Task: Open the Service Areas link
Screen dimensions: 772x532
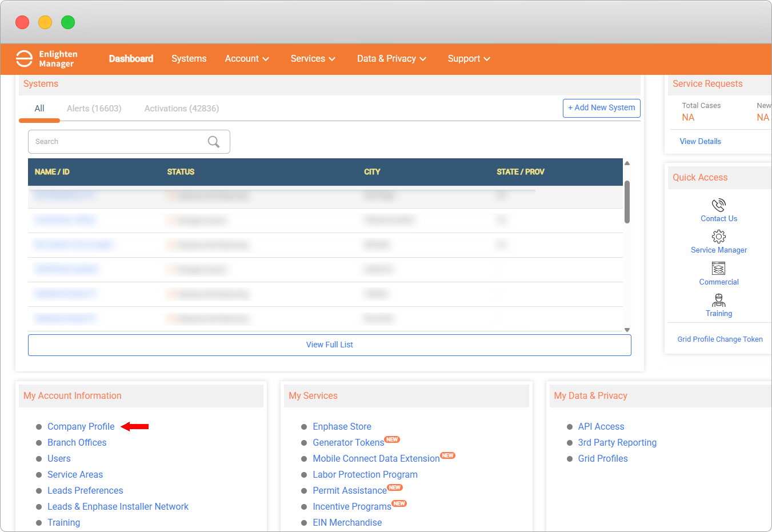Action: tap(75, 475)
